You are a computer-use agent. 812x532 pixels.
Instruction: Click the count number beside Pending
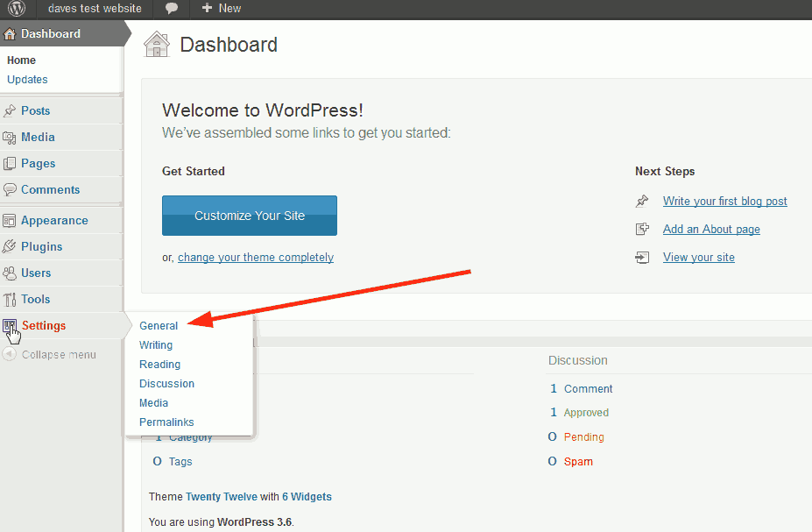click(553, 436)
